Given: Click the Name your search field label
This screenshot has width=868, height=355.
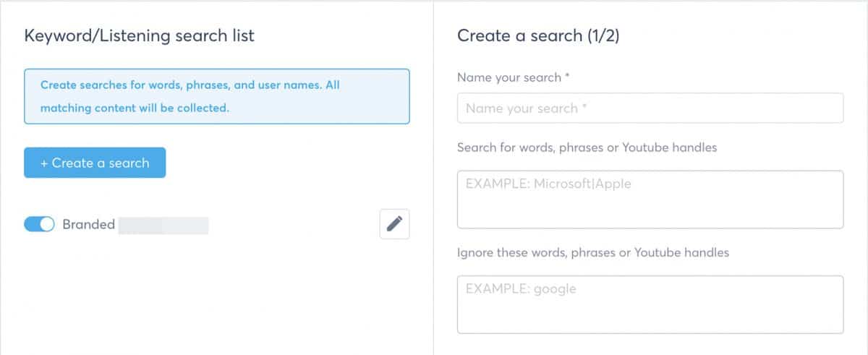Looking at the screenshot, I should click(x=509, y=77).
